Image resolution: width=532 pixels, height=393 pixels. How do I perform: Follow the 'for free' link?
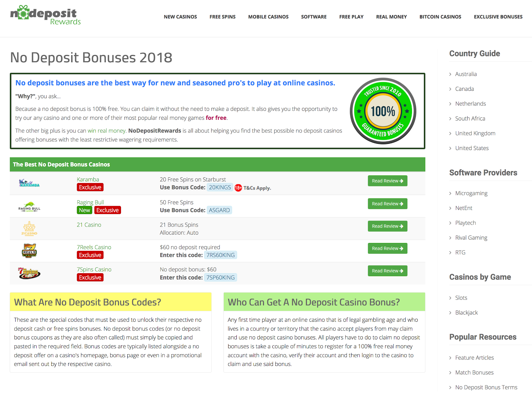pos(216,118)
